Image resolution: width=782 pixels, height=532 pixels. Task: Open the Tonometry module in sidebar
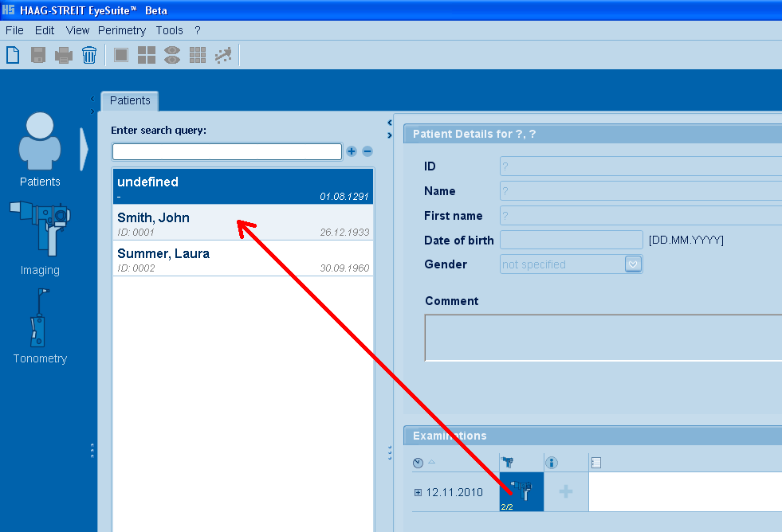pos(40,327)
